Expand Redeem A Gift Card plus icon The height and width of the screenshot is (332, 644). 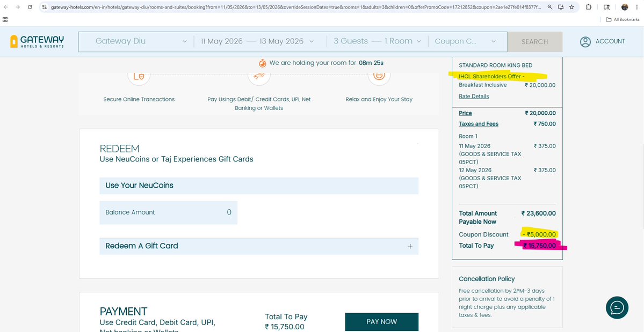[x=410, y=246]
